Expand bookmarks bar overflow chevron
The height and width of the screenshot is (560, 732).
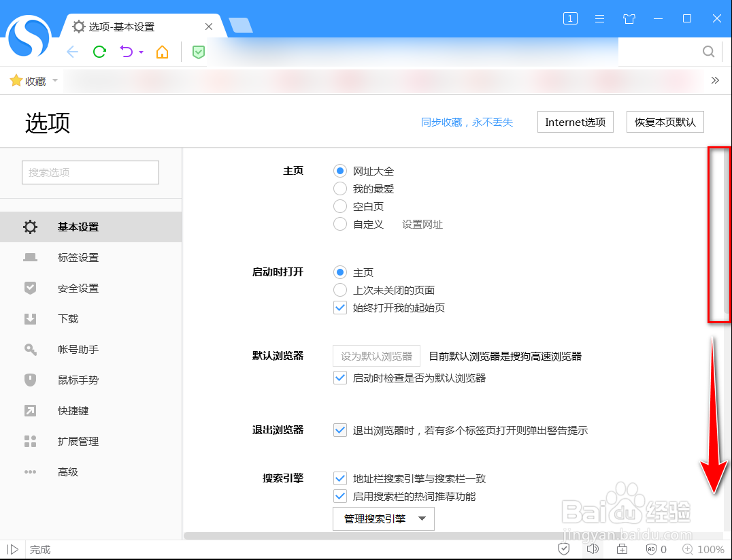(715, 80)
